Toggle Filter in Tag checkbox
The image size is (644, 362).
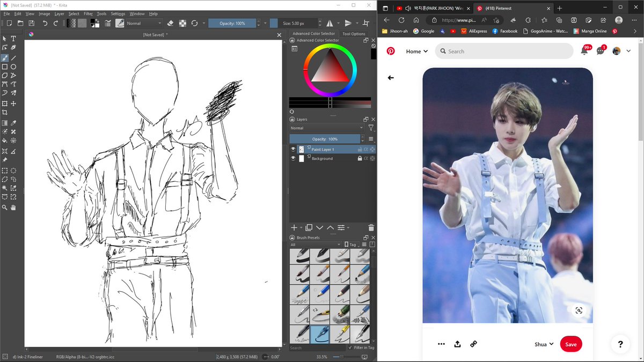click(x=350, y=348)
